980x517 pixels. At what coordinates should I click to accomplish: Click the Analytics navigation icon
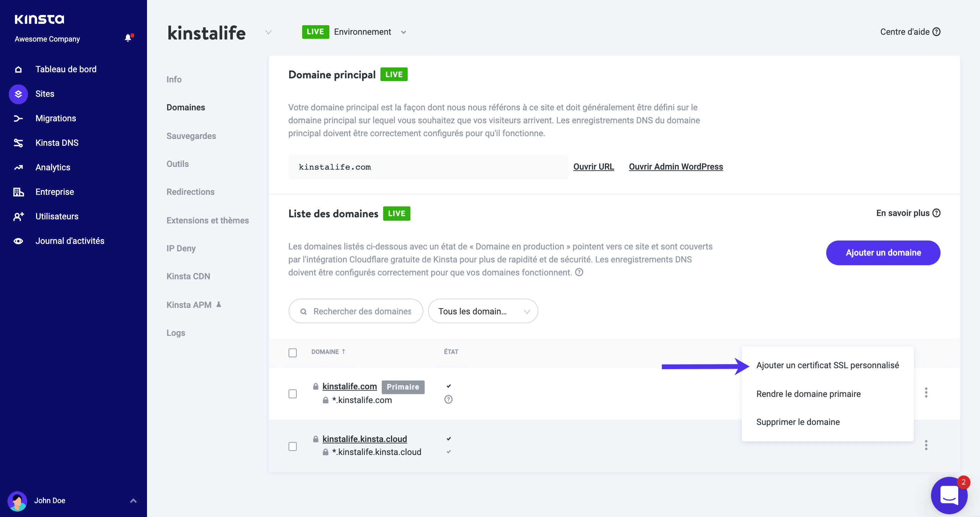(17, 167)
